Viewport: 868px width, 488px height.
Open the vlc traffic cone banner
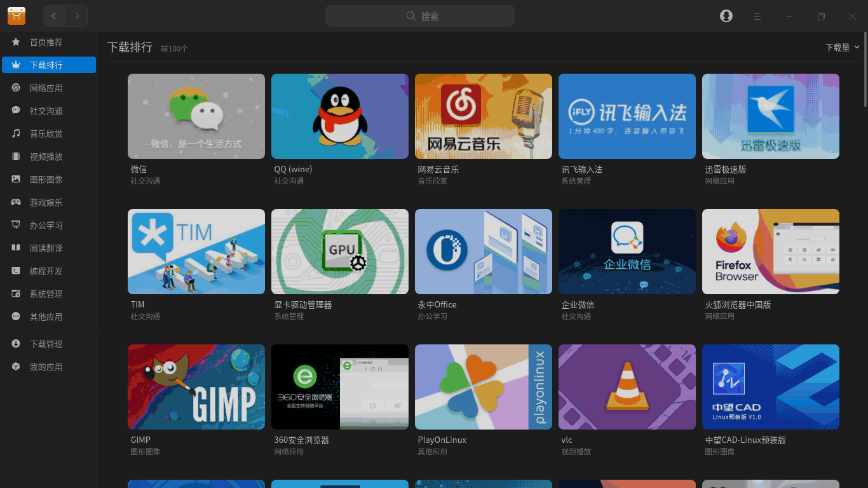(x=627, y=387)
